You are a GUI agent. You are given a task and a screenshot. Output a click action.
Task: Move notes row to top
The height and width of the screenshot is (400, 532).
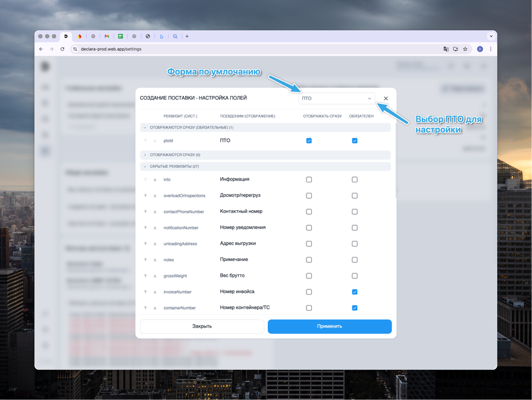(146, 260)
